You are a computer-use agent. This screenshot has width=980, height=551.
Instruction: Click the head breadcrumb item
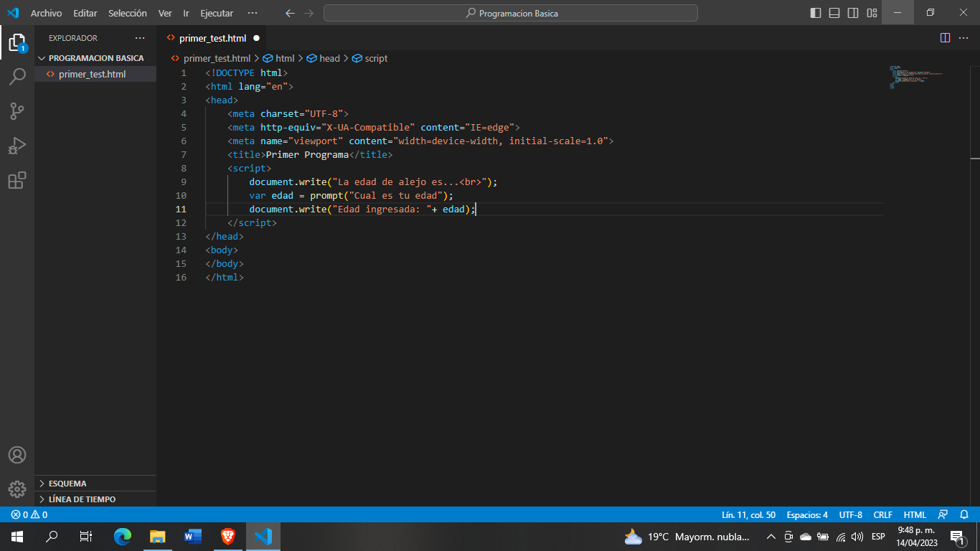click(x=324, y=59)
